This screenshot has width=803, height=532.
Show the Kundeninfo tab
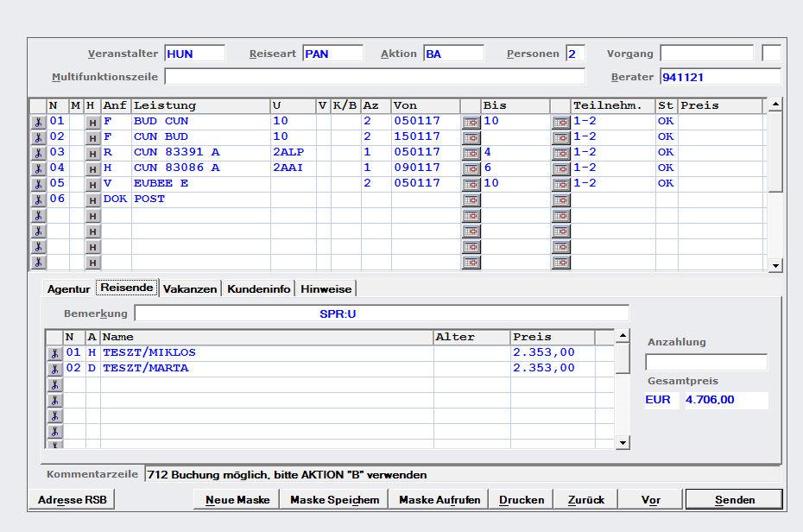click(259, 288)
